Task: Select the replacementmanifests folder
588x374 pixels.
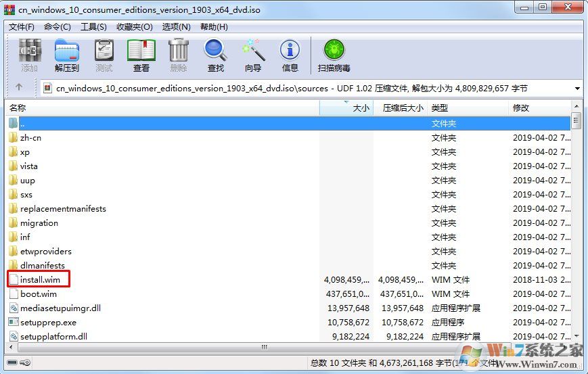Action: (63, 209)
